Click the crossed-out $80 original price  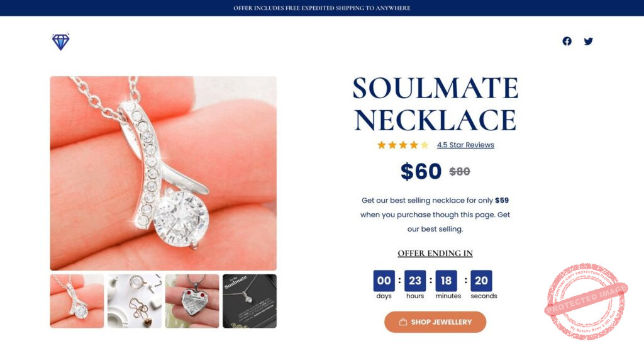click(460, 171)
